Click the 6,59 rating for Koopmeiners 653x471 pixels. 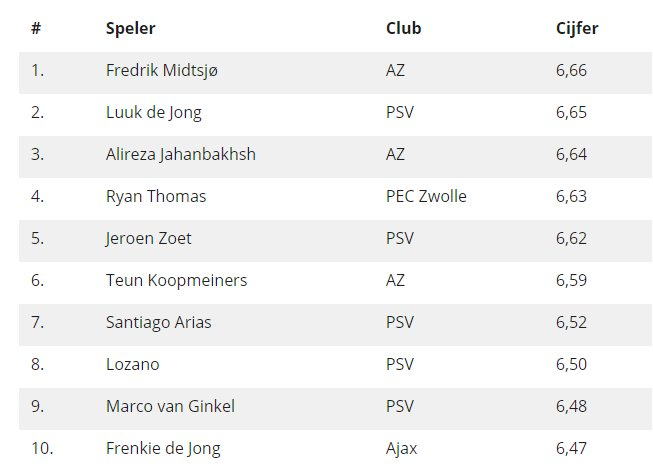pos(571,280)
